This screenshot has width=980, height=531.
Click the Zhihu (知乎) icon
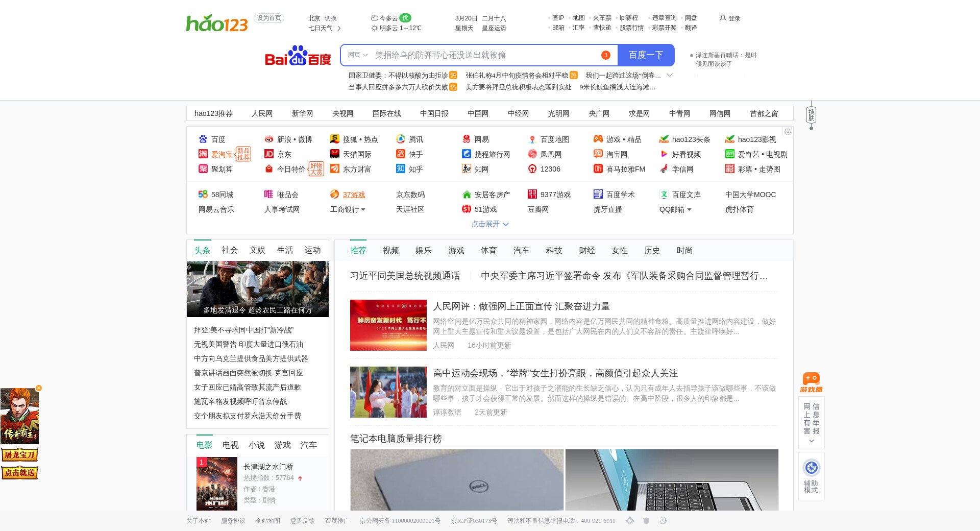point(401,169)
